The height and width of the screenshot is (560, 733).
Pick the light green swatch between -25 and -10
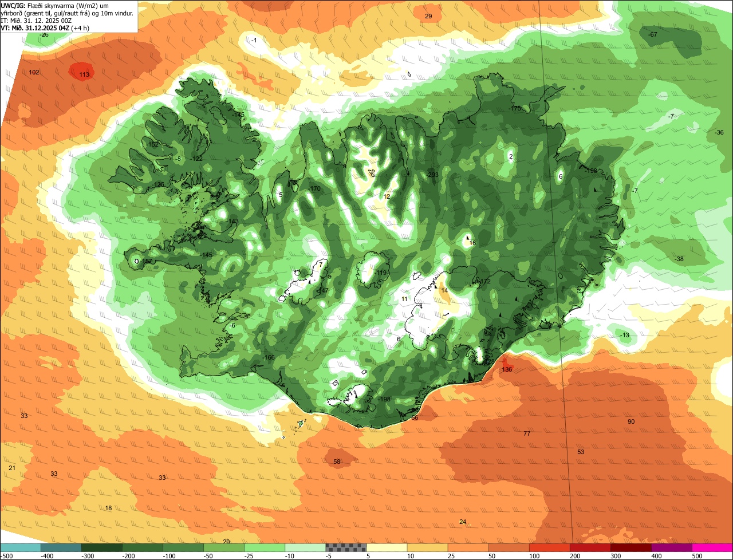coord(265,547)
